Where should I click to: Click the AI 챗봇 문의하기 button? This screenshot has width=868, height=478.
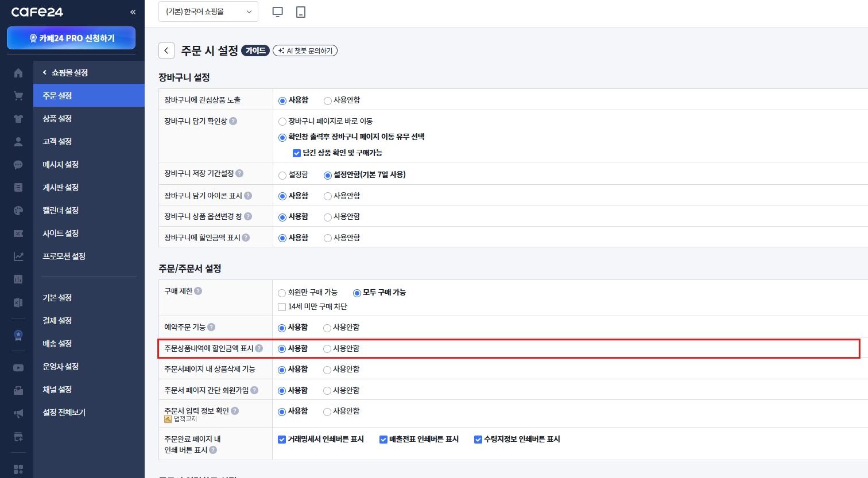coord(305,50)
